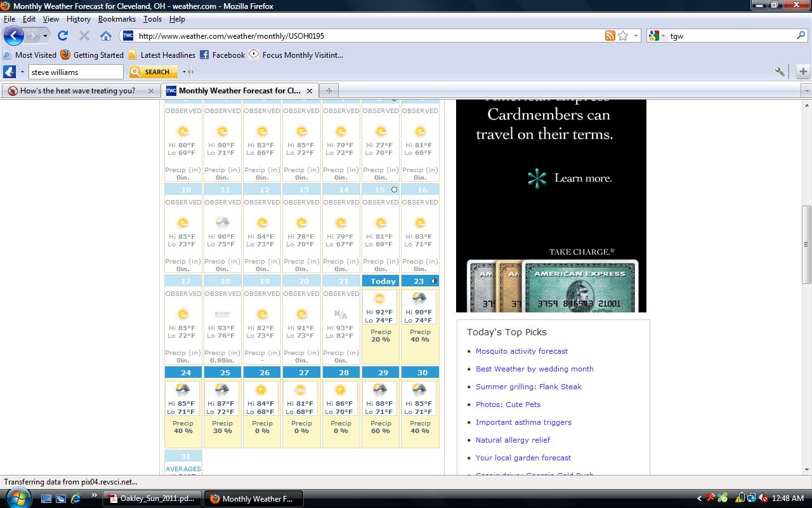Click the RSS feed icon in address bar
This screenshot has height=508, width=812.
610,36
